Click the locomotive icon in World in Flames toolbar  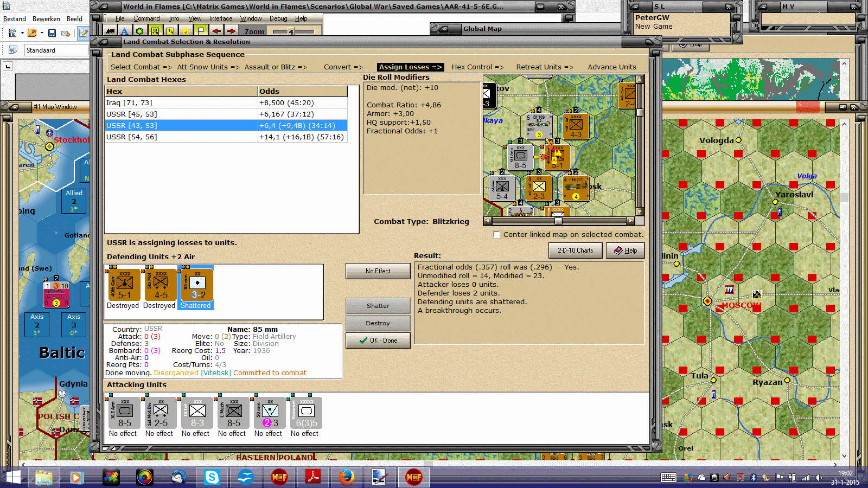click(x=110, y=31)
